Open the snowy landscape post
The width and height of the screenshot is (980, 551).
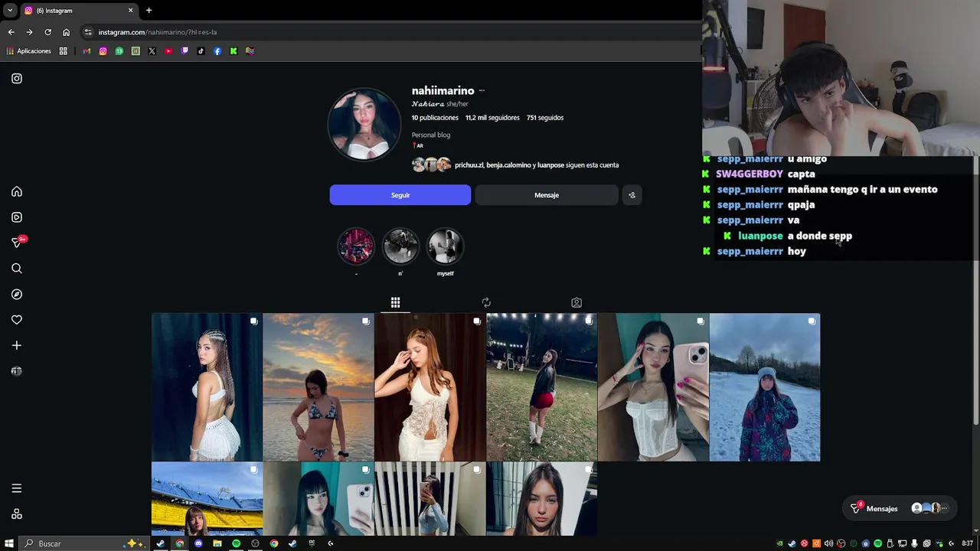[x=765, y=387]
